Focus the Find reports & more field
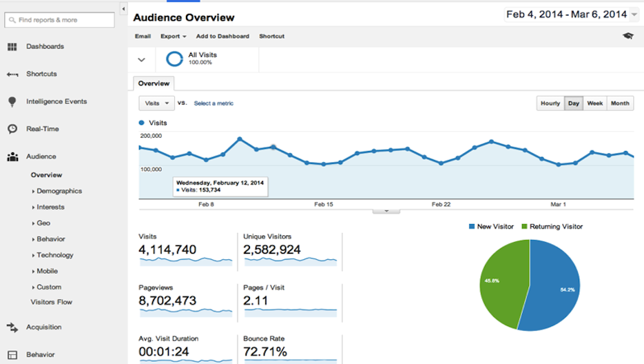 pyautogui.click(x=59, y=20)
